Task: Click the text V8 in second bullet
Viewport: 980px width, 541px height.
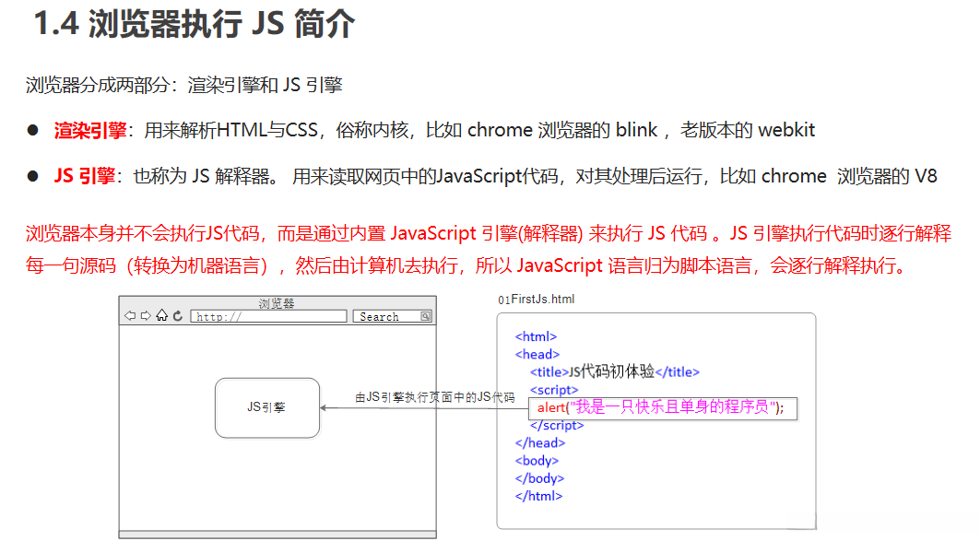Action: [926, 176]
